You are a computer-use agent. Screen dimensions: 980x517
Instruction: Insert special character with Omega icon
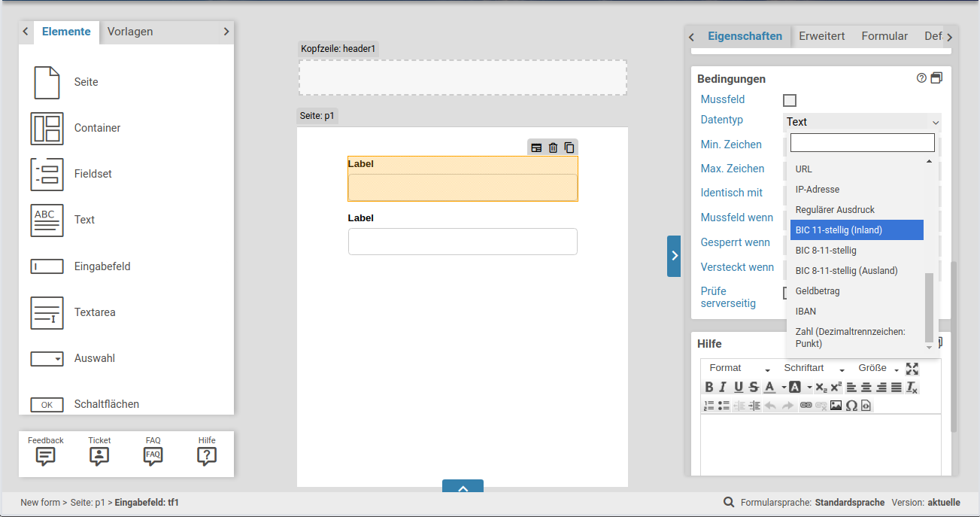click(851, 406)
